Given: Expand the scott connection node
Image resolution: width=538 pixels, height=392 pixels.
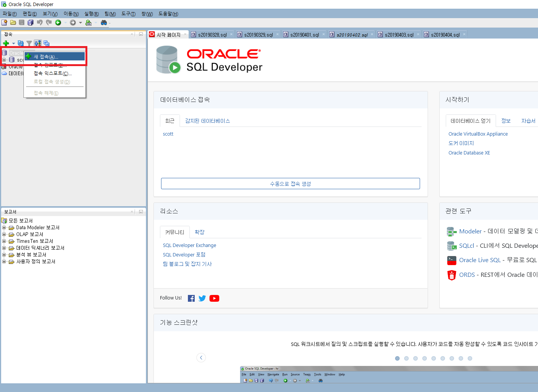Looking at the screenshot, I should click(x=4, y=60).
